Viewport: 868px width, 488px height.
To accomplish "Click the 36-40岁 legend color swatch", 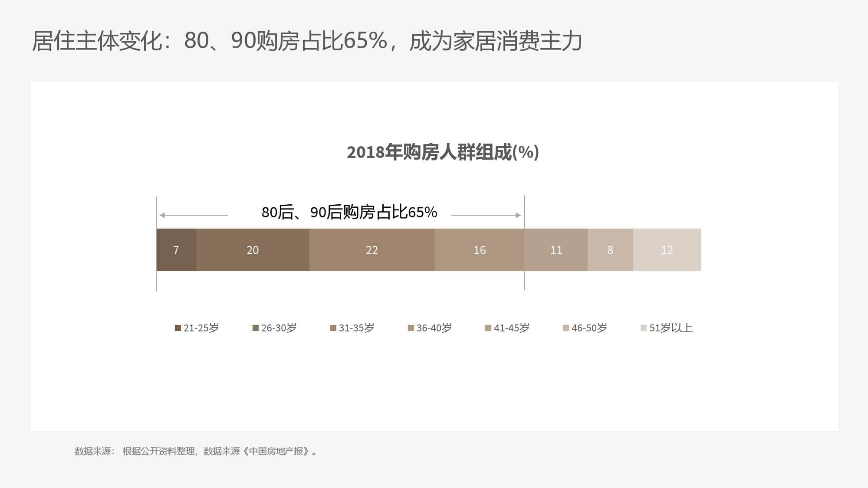I will click(x=411, y=328).
